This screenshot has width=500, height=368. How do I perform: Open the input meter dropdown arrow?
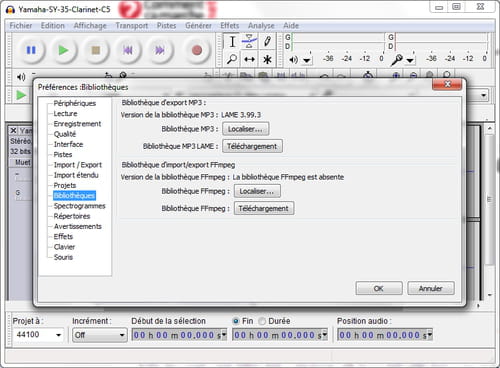pos(410,60)
